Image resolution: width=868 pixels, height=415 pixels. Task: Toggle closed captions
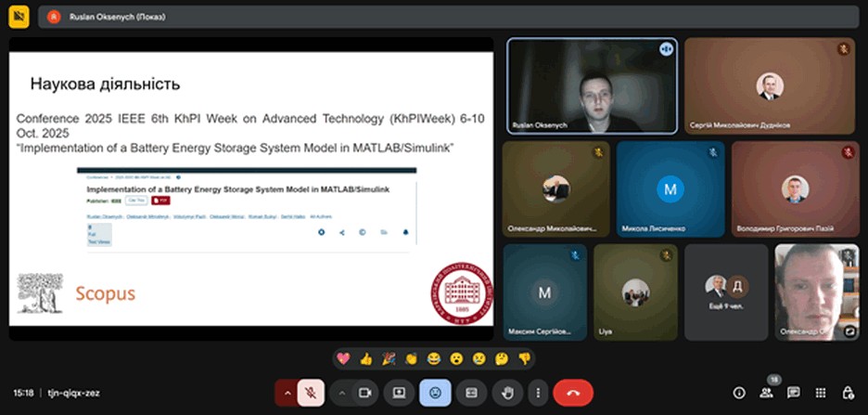point(471,393)
